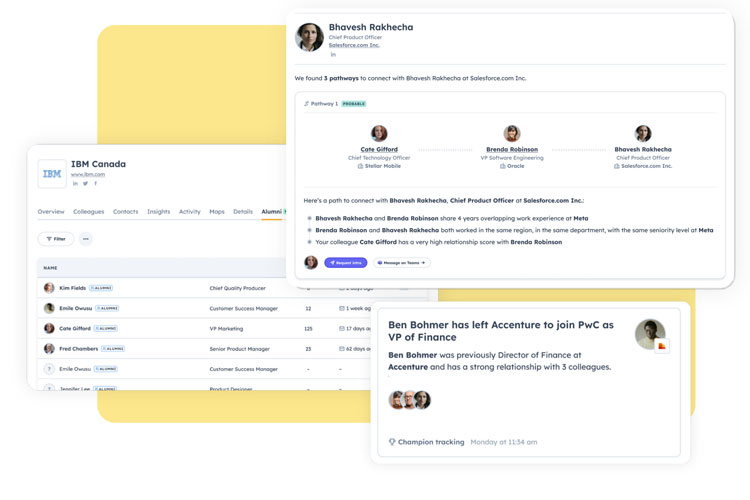
Task: Open the www.ibm.com link
Action: (x=88, y=174)
